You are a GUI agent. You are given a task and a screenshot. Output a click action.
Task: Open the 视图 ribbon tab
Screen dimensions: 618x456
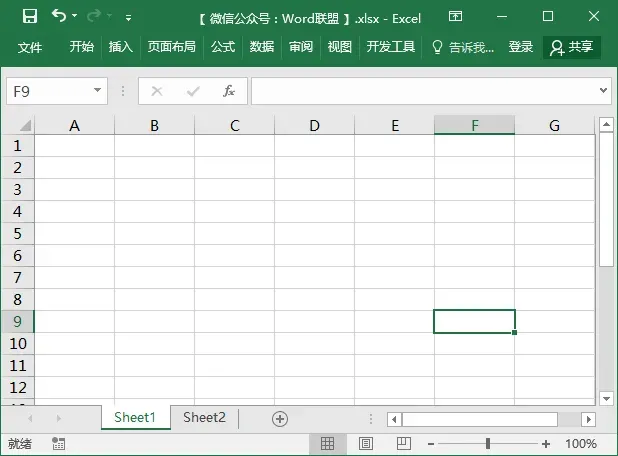(339, 47)
